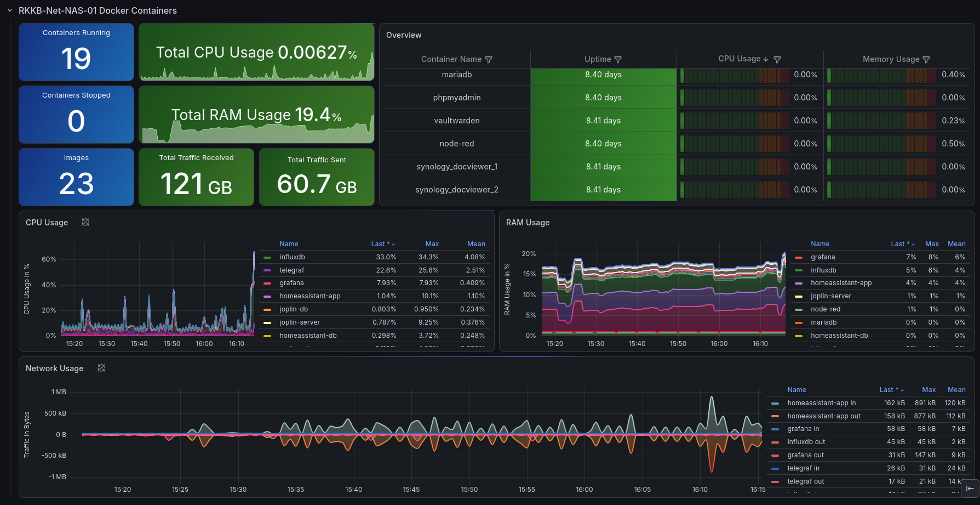Open filter icon for CPU Usage column
980x505 pixels.
pyautogui.click(x=777, y=59)
